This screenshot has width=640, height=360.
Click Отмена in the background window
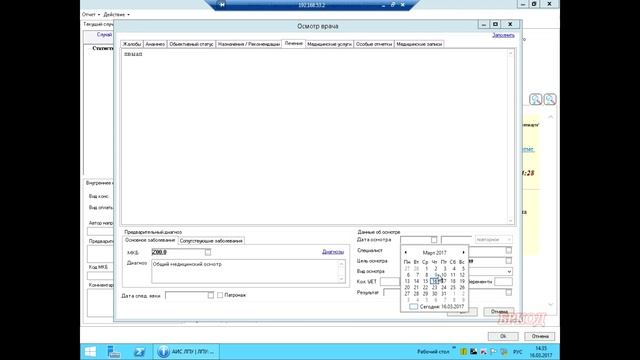540,336
